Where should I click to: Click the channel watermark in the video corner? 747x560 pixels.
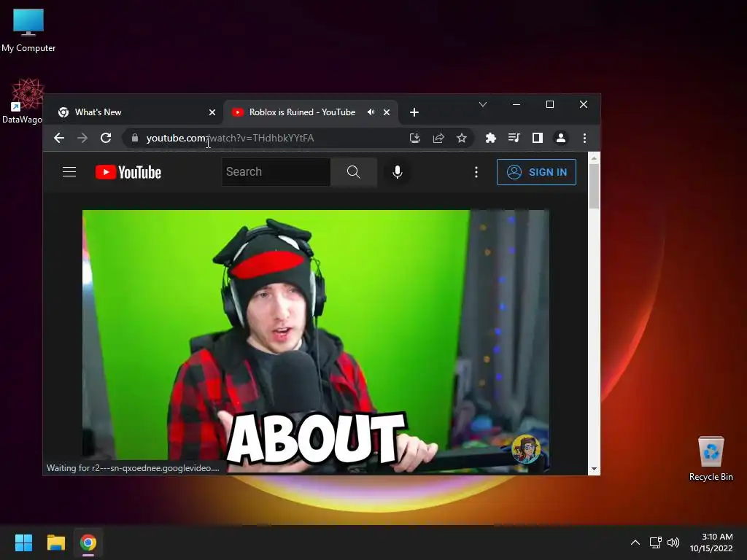[526, 449]
